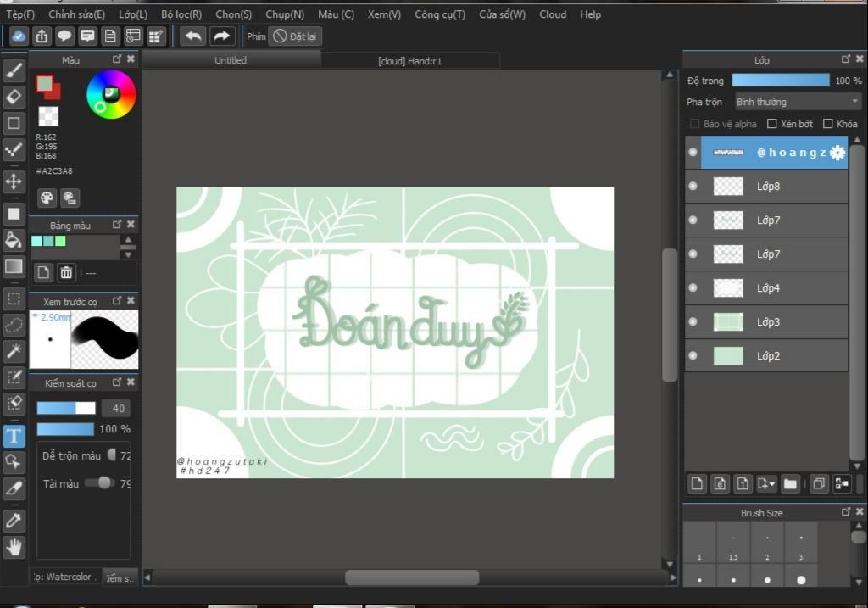Select the Text tool
Viewport: 868px width, 608px height.
point(14,436)
